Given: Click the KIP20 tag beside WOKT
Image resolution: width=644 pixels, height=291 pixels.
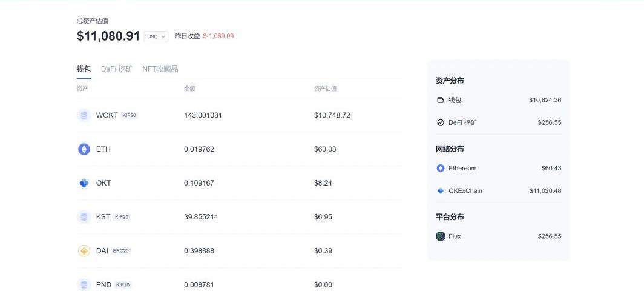Looking at the screenshot, I should (x=129, y=115).
